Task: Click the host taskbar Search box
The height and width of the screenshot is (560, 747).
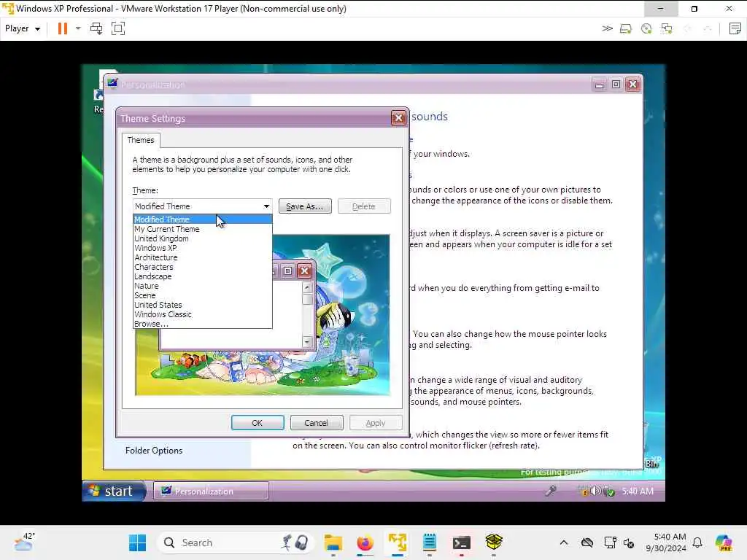Action: [x=236, y=542]
